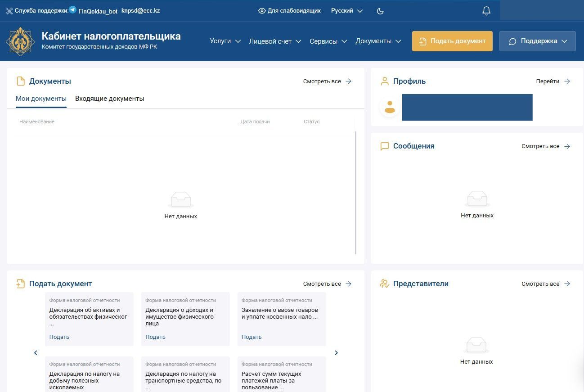This screenshot has height=392, width=584.
Task: Click the Статус column header
Action: [312, 122]
